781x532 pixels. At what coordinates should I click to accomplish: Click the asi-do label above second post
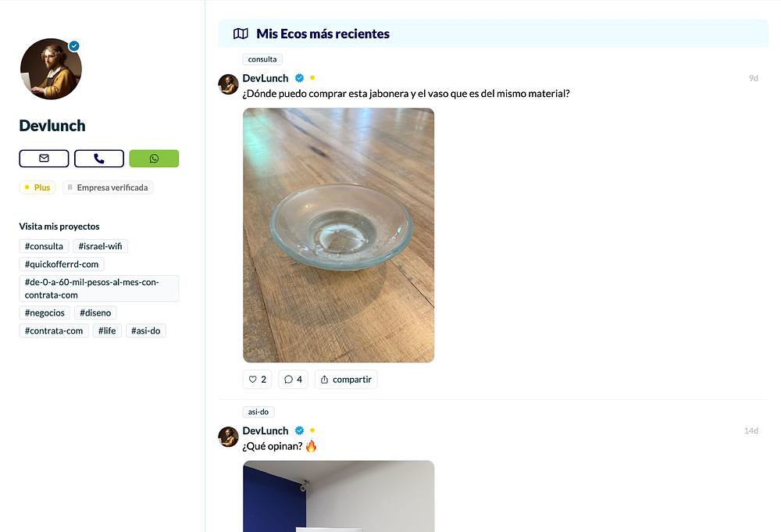[x=258, y=412]
